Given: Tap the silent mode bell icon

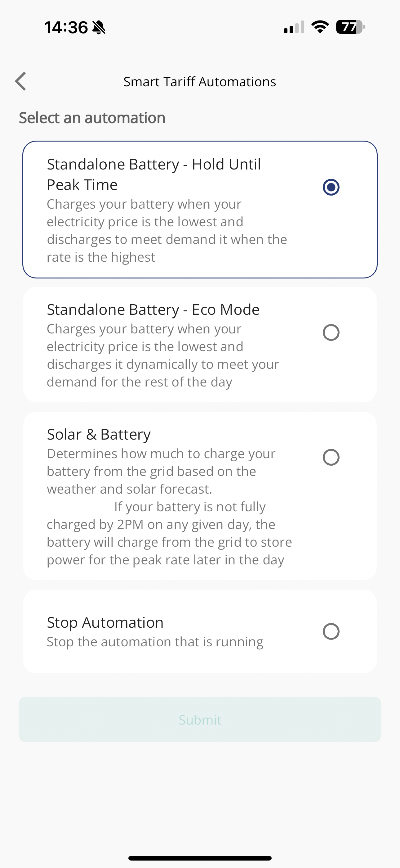Looking at the screenshot, I should coord(99,27).
